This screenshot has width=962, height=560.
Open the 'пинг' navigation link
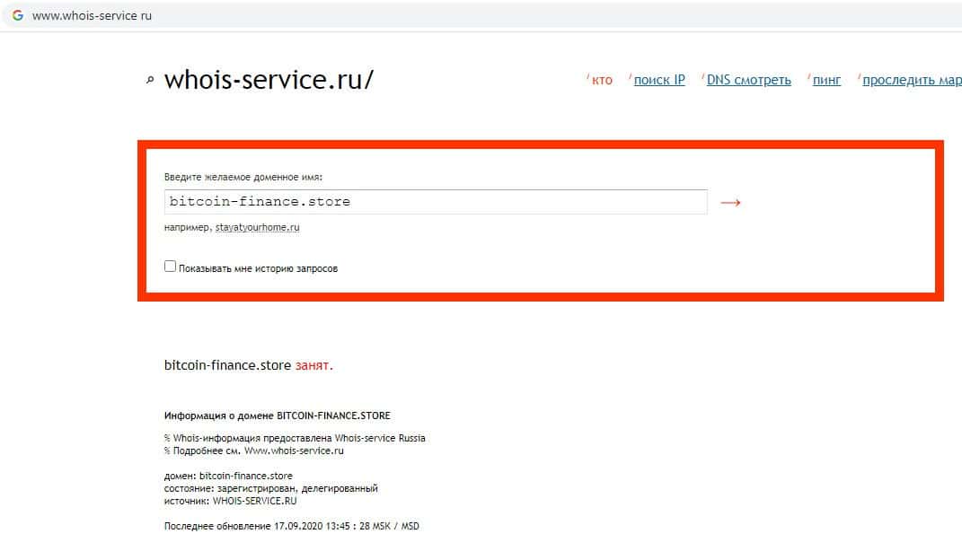826,80
